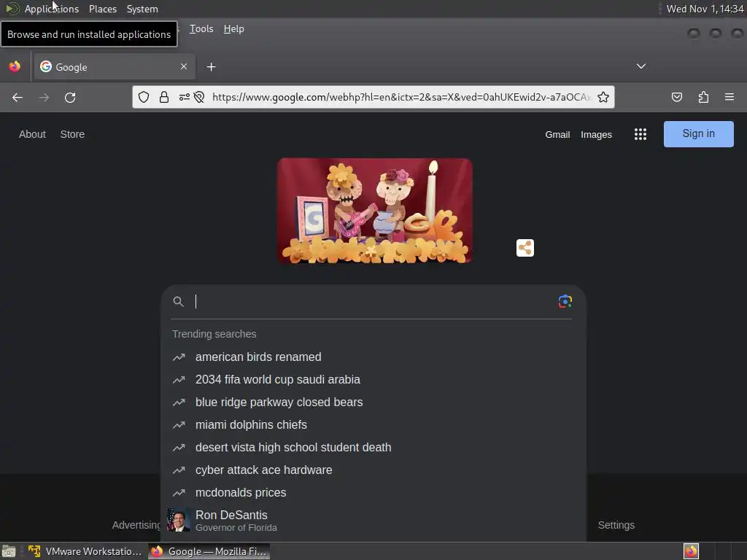Screen dimensions: 747x560
Task: Click the browser address bar URL
Action: (401, 97)
